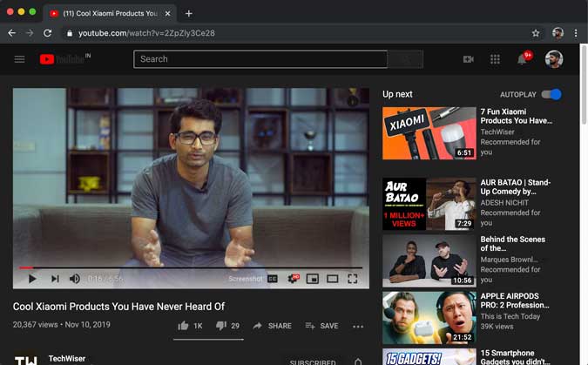The height and width of the screenshot is (365, 588).
Task: Click the 7 Fun Xiaomi Products title
Action: pos(516,116)
